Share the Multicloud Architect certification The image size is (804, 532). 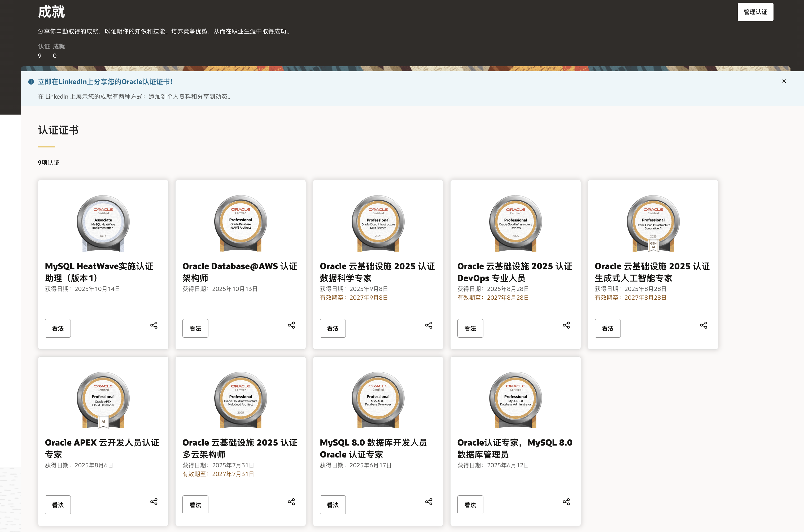coord(291,502)
